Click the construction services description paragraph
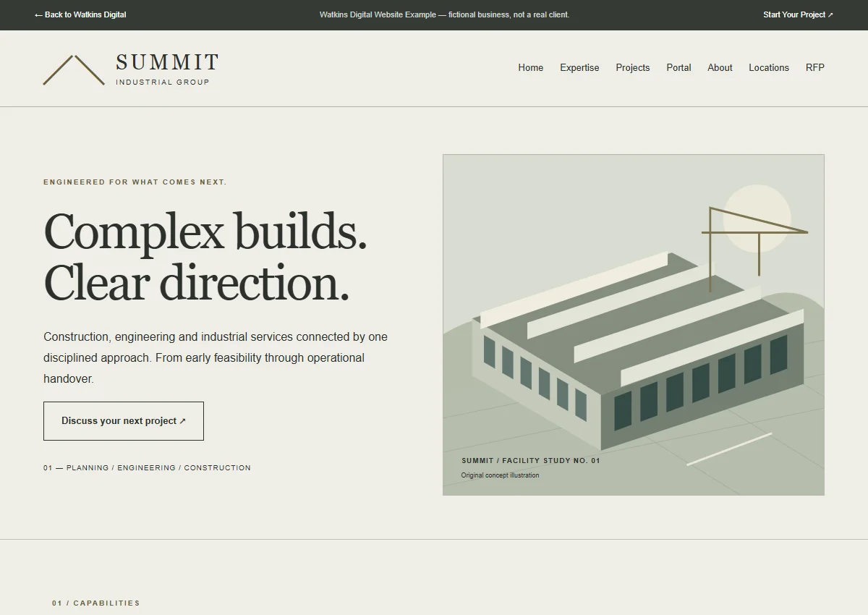The image size is (868, 615). (x=216, y=357)
